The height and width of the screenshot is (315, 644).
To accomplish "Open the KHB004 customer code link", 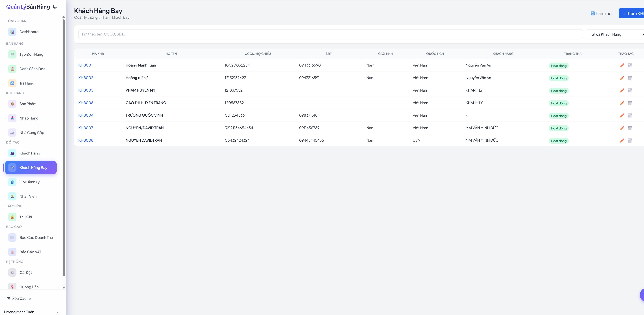I will click(86, 115).
